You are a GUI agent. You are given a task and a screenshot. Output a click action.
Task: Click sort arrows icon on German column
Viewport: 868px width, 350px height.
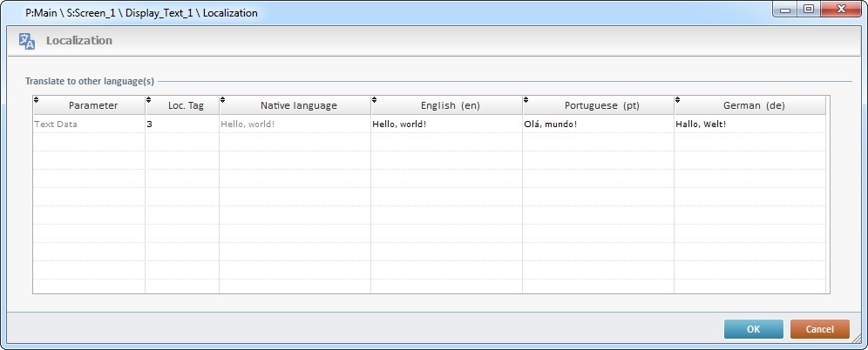click(679, 100)
